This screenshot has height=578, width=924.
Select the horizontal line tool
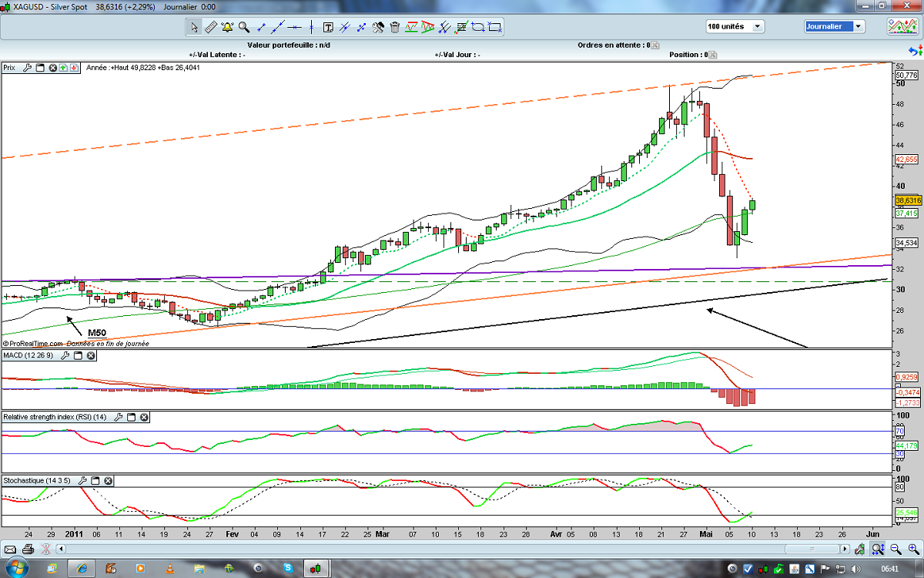[294, 27]
